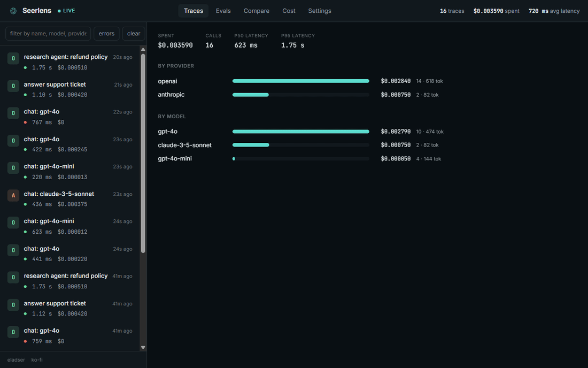Click the Anthropic provider badge for claude-3-5-sonnet trace
The image size is (588, 368).
13,195
